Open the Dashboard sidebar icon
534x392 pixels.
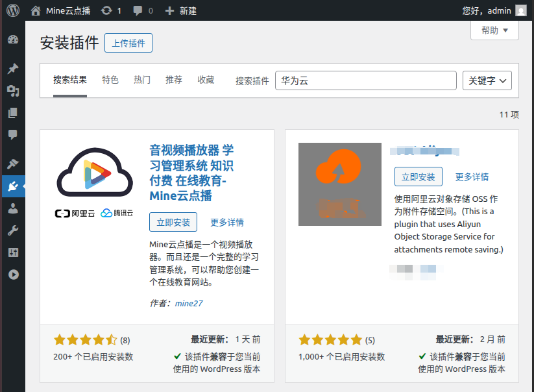click(13, 40)
